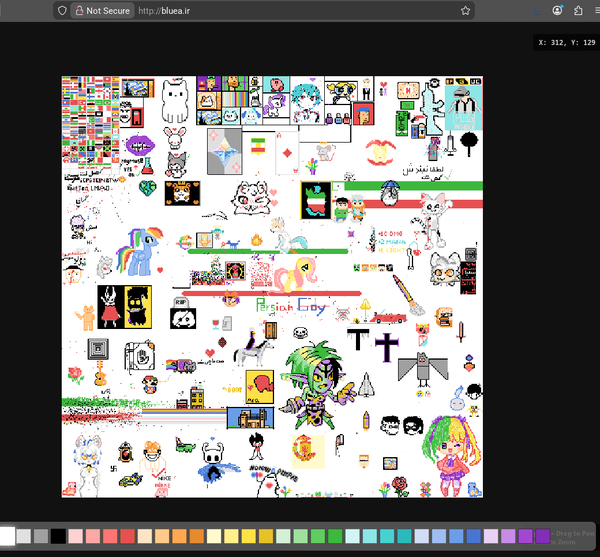The width and height of the screenshot is (600, 557).
Task: Pick the pure red swatch
Action: 127,536
